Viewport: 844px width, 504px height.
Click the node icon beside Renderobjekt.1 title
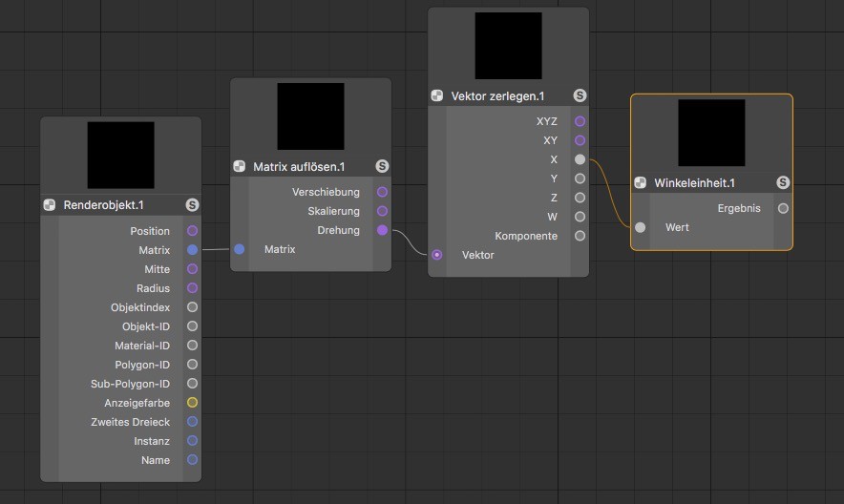point(50,205)
